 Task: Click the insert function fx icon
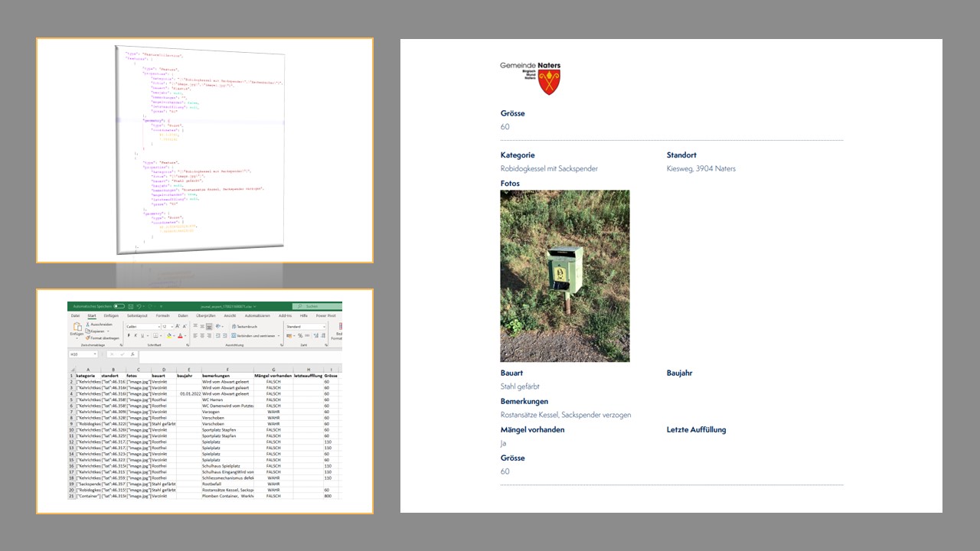132,354
